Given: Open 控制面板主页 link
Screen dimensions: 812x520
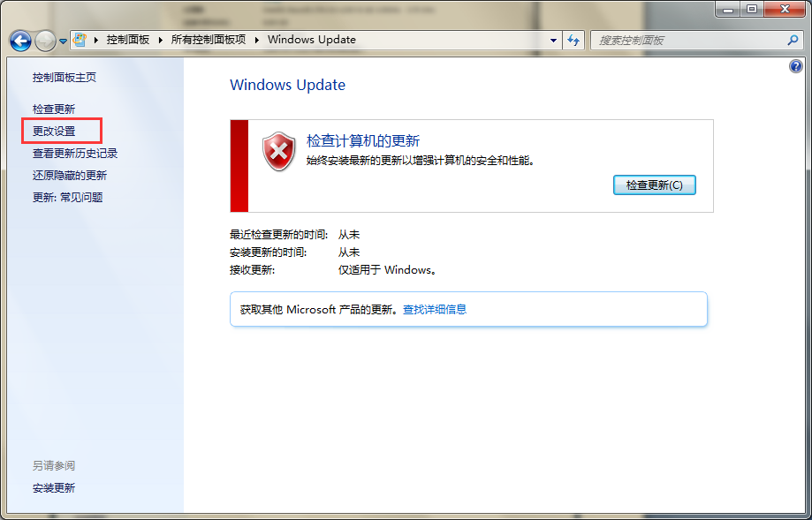Looking at the screenshot, I should [x=65, y=78].
